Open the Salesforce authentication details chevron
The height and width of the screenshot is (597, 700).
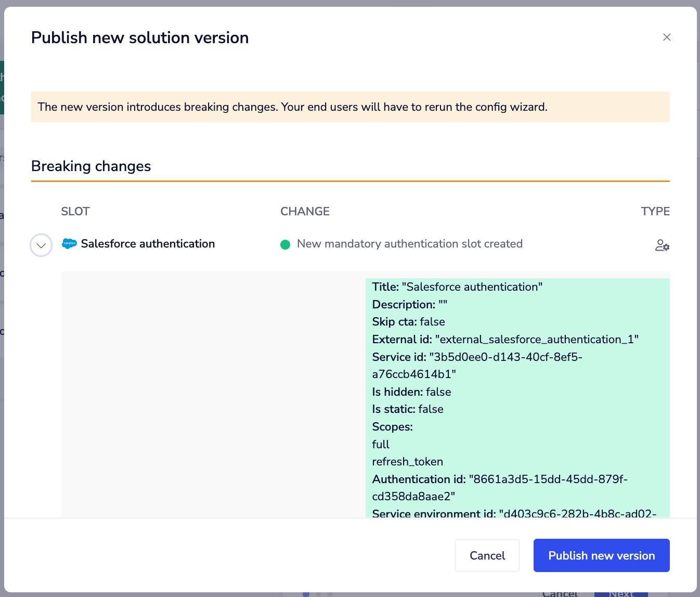tap(41, 245)
